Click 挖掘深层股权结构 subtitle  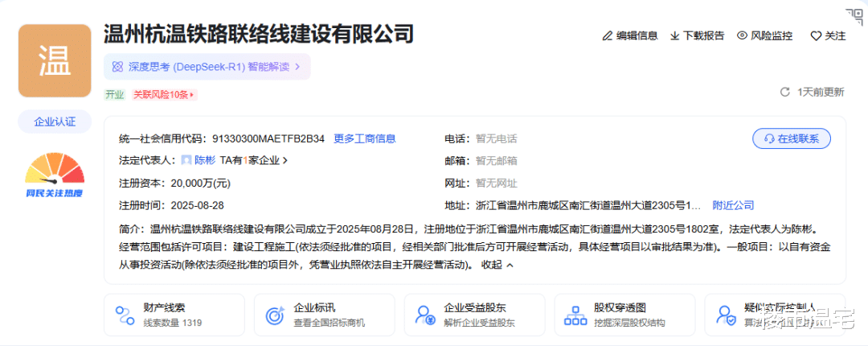tap(629, 323)
